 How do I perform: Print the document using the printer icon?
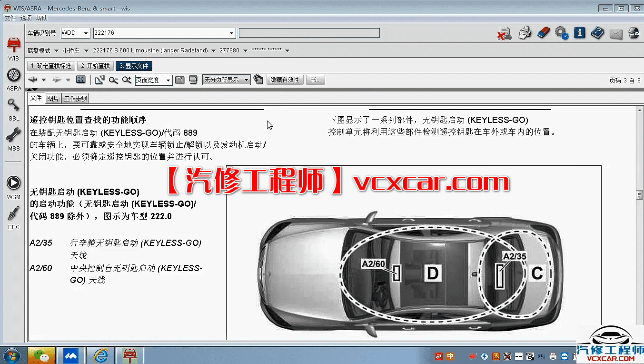[x=524, y=33]
